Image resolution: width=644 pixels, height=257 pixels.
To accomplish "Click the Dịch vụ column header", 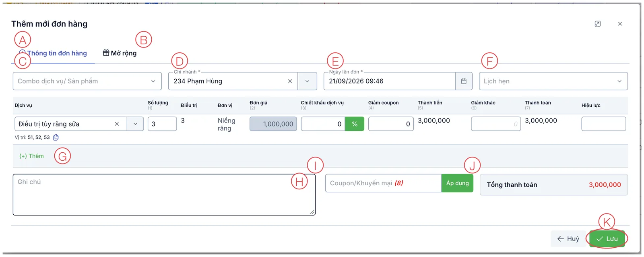I will [23, 106].
